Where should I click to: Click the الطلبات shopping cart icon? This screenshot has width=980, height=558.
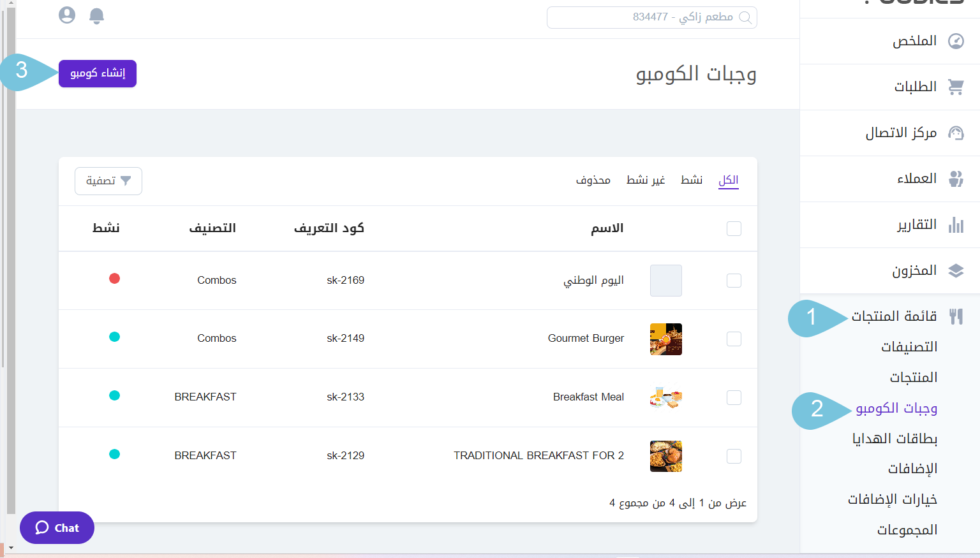[x=956, y=87]
